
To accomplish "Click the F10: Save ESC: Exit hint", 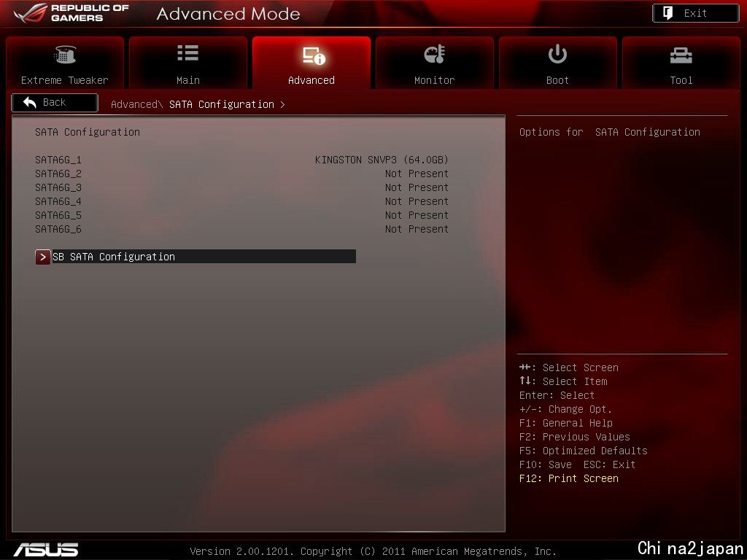I will (x=578, y=464).
